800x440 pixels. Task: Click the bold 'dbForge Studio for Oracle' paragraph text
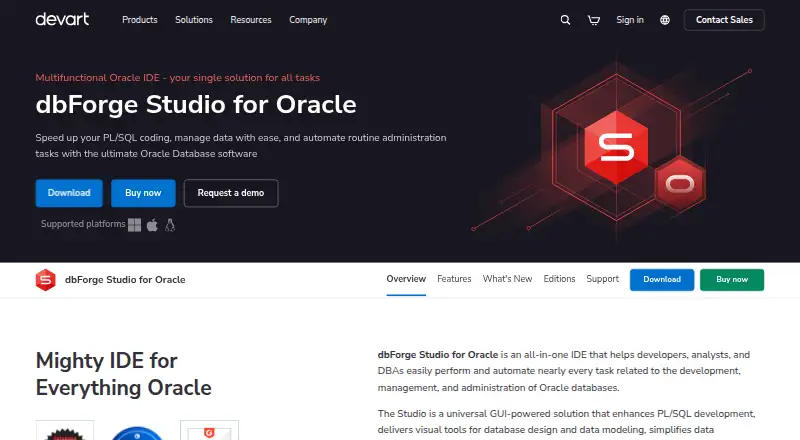coord(438,355)
